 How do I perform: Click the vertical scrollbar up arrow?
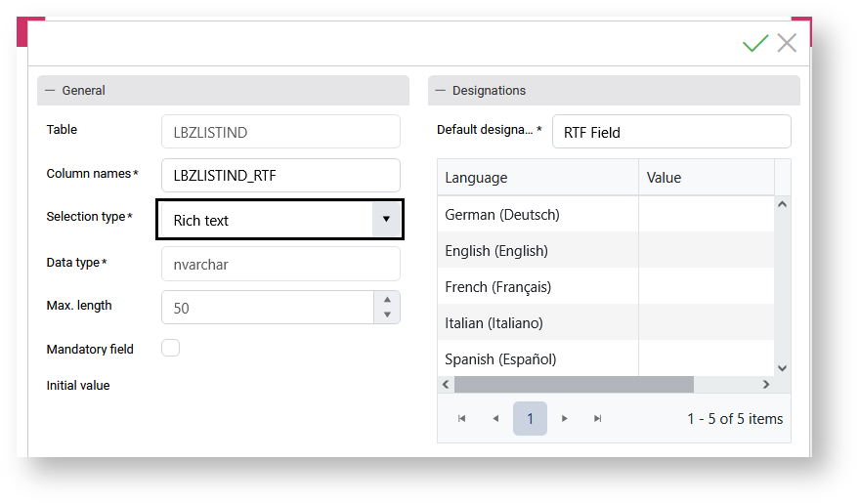click(x=783, y=204)
